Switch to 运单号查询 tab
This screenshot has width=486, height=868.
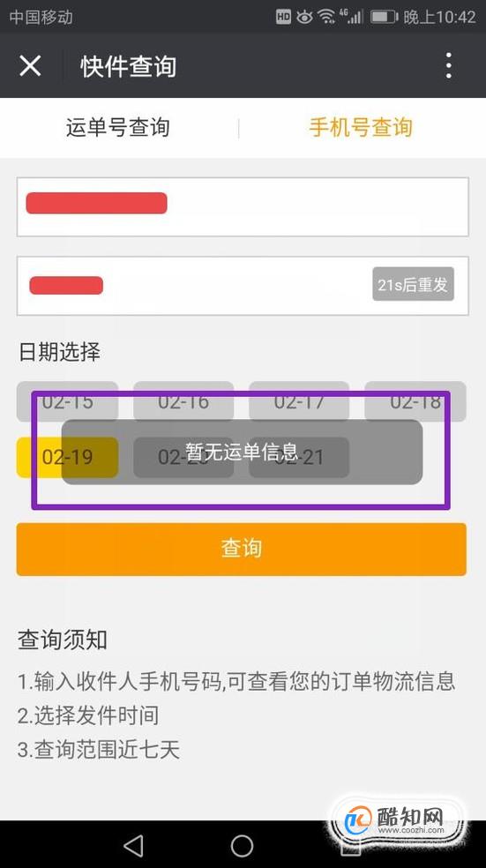[117, 127]
